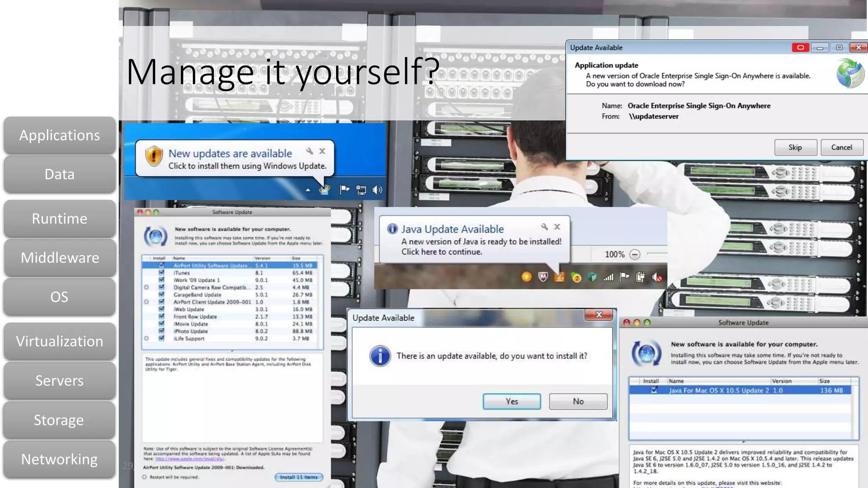Screen dimensions: 868x488
Task: Click the power plug battery tray icon
Action: pos(640,277)
